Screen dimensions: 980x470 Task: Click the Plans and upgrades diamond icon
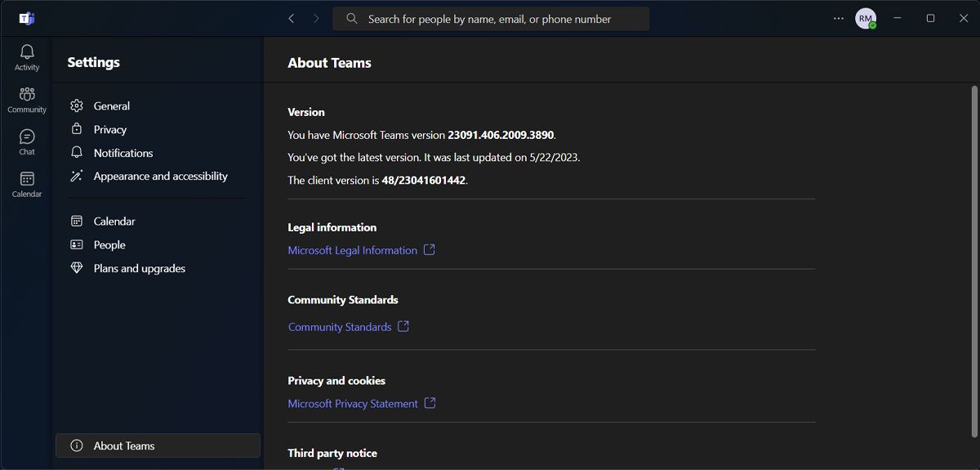click(77, 268)
